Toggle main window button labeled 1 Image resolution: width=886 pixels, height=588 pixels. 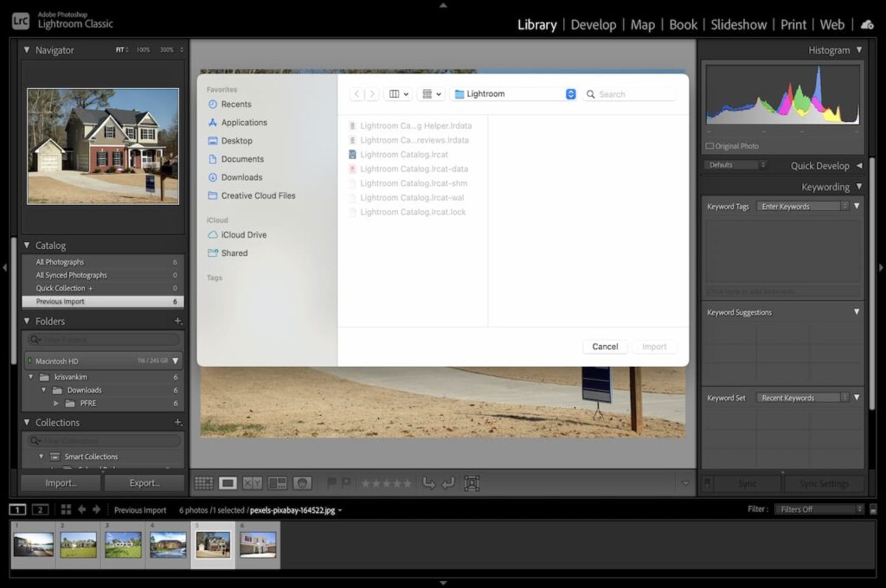point(17,509)
